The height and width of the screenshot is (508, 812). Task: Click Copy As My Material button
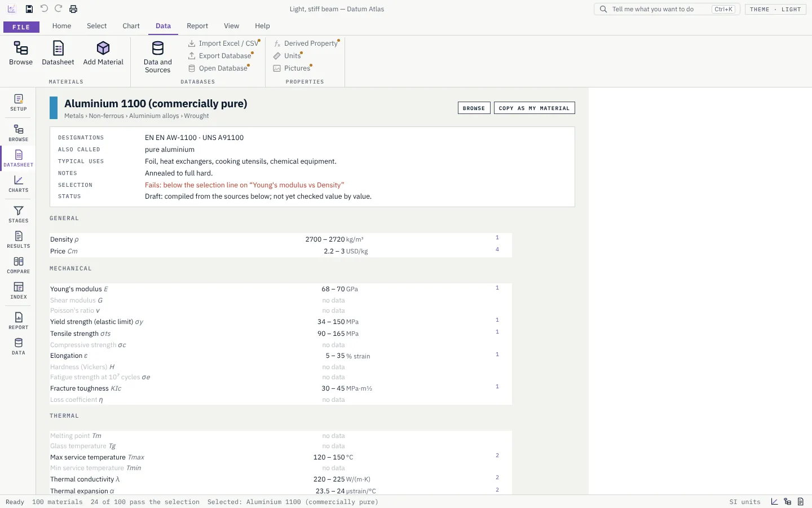[534, 108]
